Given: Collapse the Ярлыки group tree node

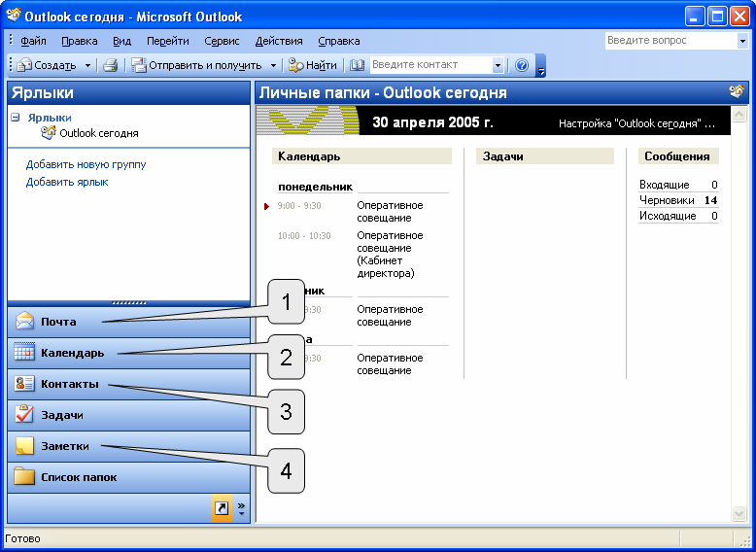Looking at the screenshot, I should coord(16,118).
